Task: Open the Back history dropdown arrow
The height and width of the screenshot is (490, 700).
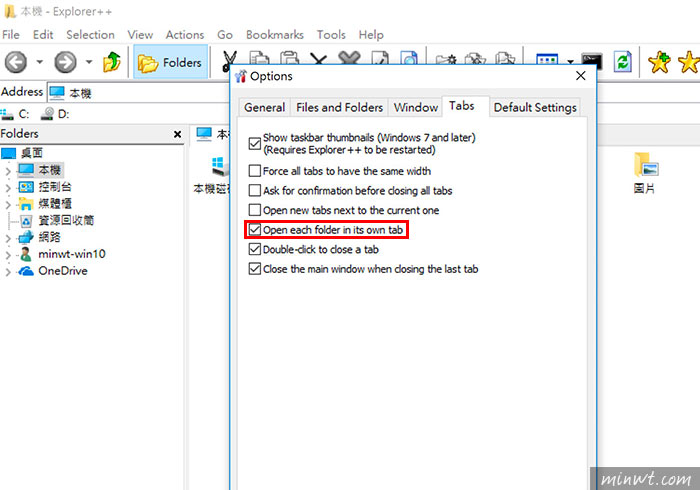Action: tap(39, 62)
